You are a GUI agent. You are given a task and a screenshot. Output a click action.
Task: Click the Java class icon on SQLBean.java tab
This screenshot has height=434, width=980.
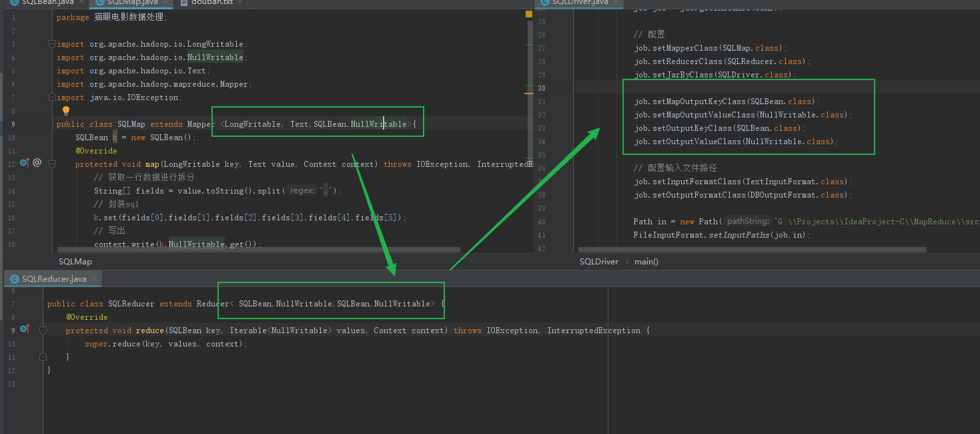(15, 3)
